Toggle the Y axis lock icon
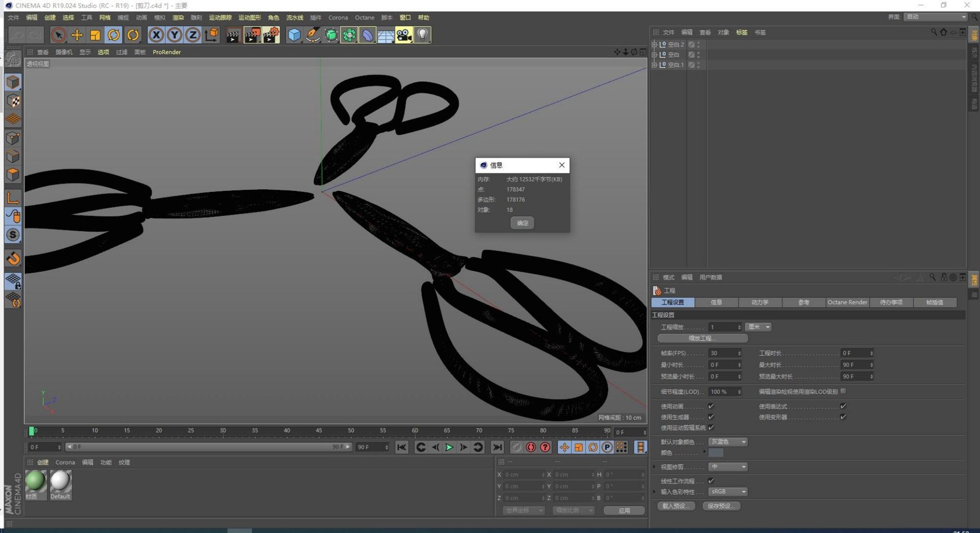980x533 pixels. coord(175,35)
